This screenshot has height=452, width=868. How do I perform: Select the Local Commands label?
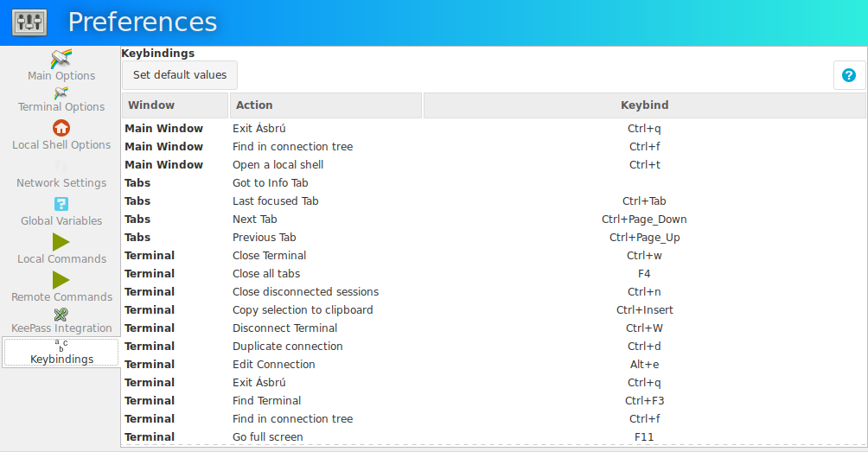61,259
